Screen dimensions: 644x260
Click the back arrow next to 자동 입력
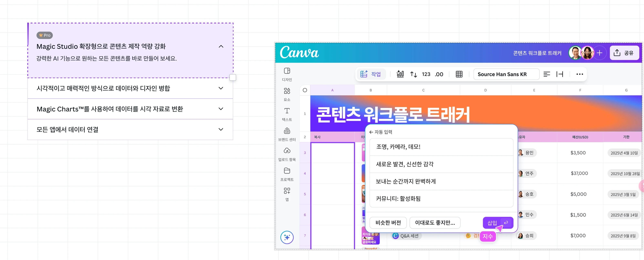[x=371, y=132]
